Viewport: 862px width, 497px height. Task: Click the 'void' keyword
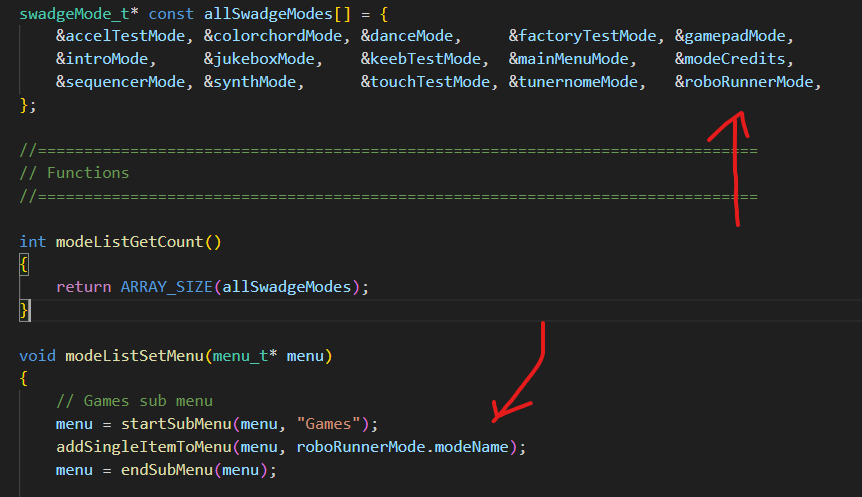click(x=37, y=356)
